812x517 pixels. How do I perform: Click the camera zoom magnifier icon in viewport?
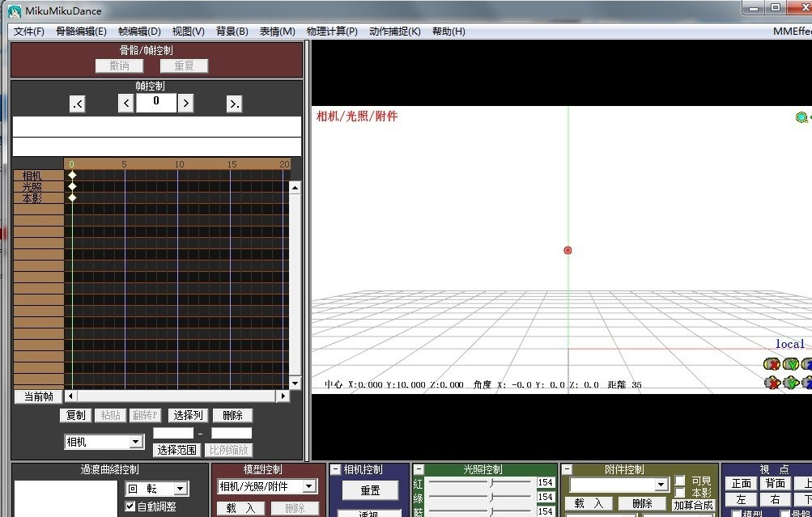click(801, 117)
